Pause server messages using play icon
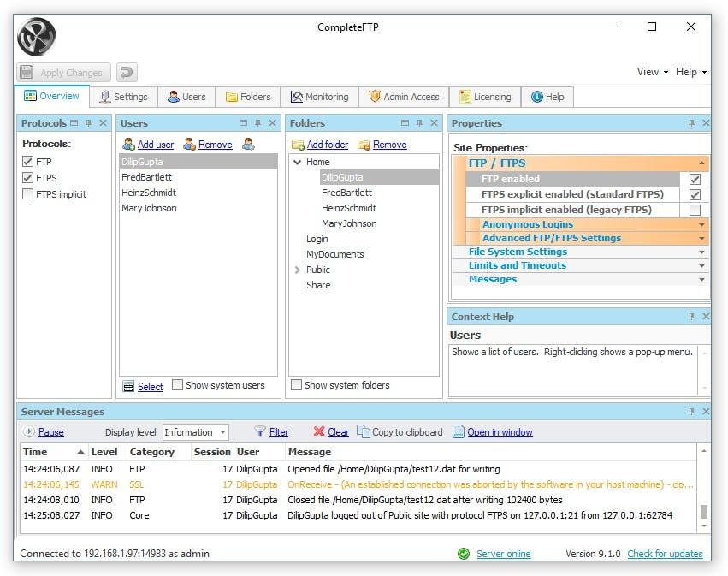 point(29,432)
